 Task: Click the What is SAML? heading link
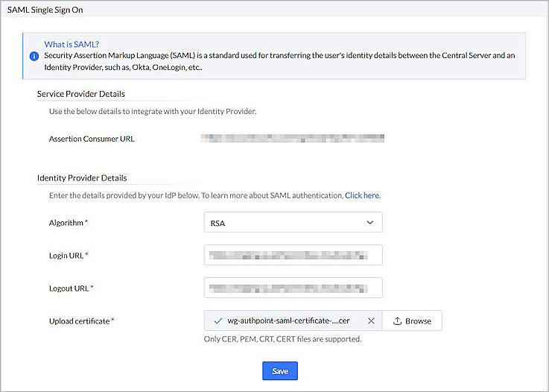tap(72, 44)
